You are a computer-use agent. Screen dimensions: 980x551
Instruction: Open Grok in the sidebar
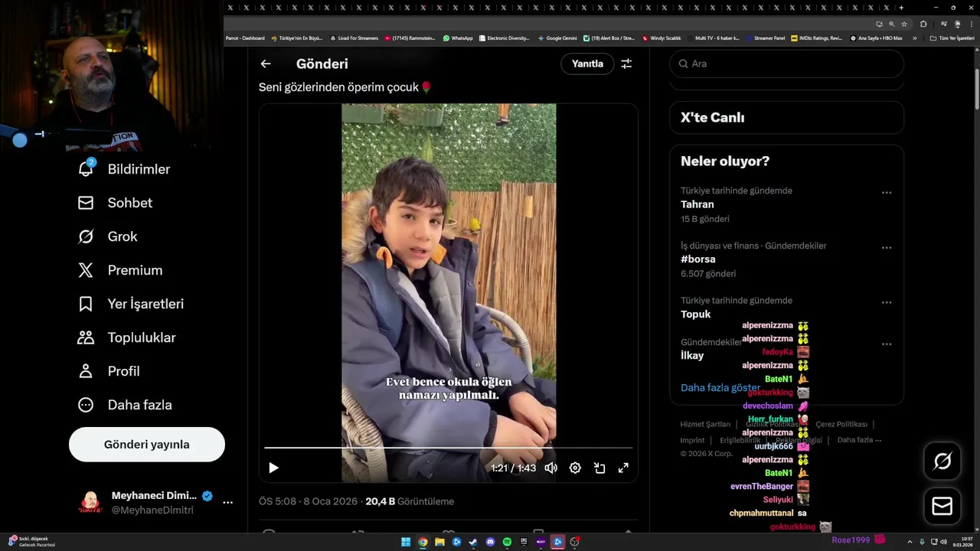[108, 236]
